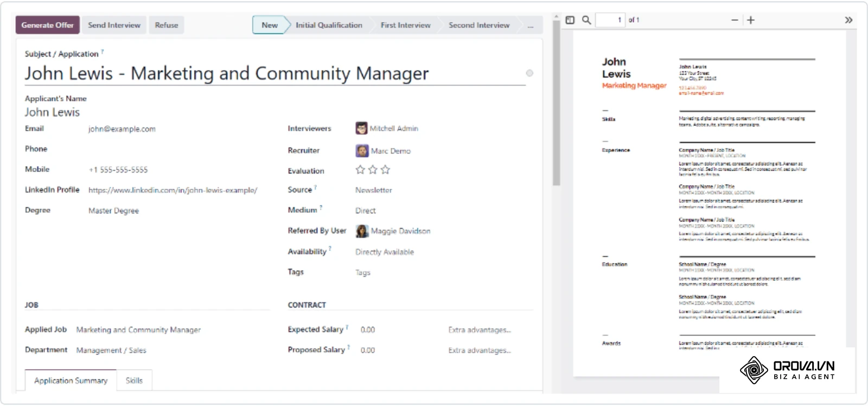Select the First Interview stage

405,25
